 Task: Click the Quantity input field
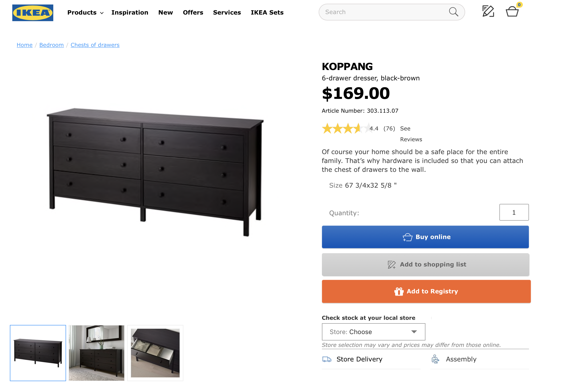(x=514, y=212)
